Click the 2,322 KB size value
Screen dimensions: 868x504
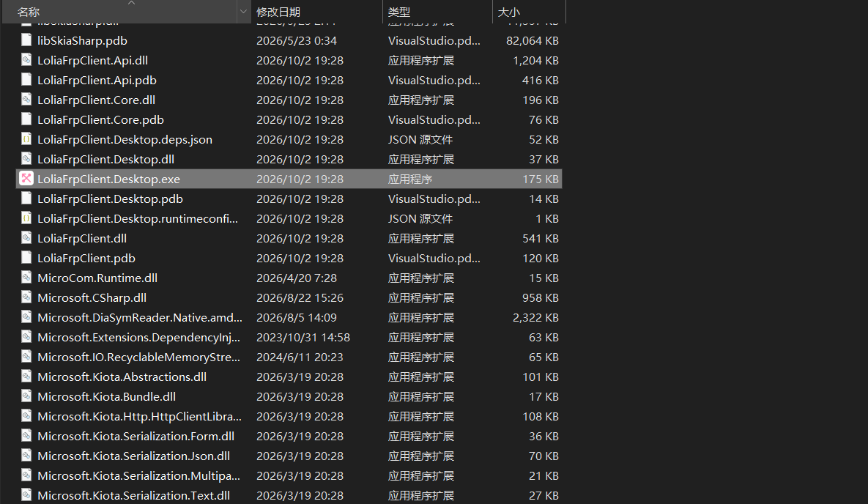[x=535, y=317]
